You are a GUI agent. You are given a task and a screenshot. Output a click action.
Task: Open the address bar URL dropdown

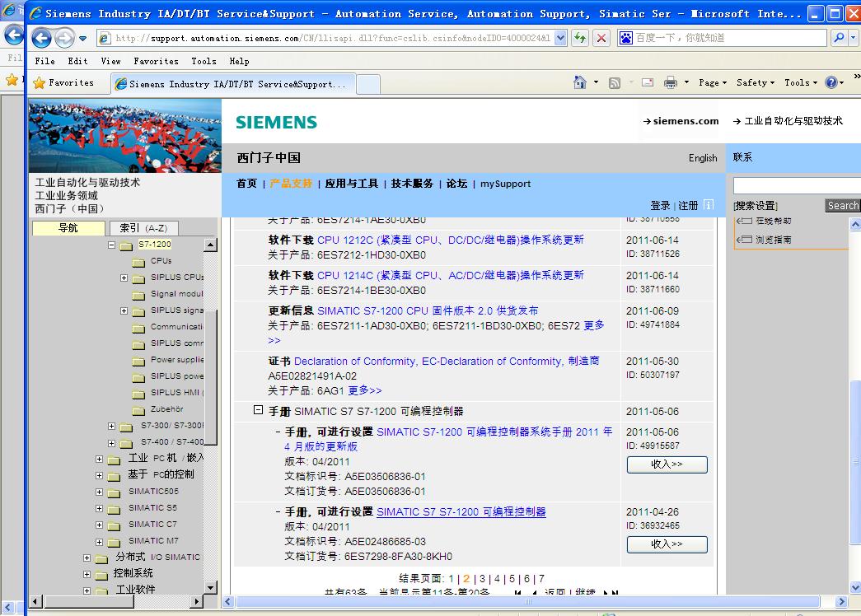560,38
